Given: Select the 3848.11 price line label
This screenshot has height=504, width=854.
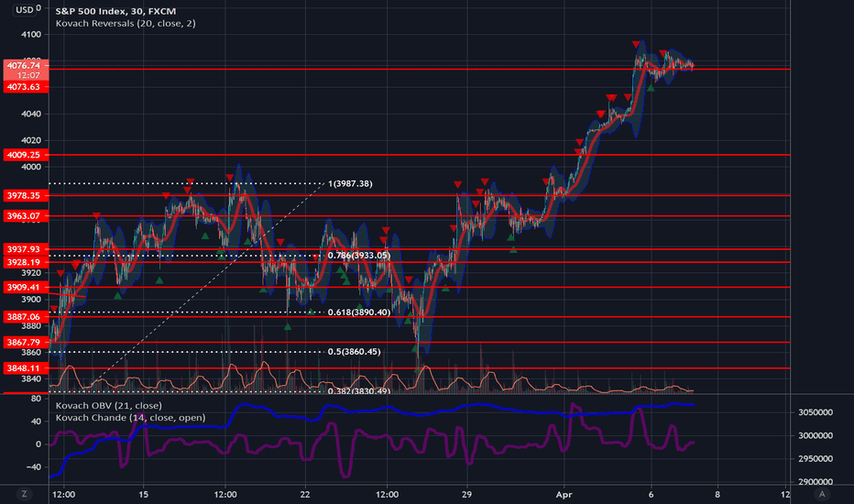Looking at the screenshot, I should [26, 368].
